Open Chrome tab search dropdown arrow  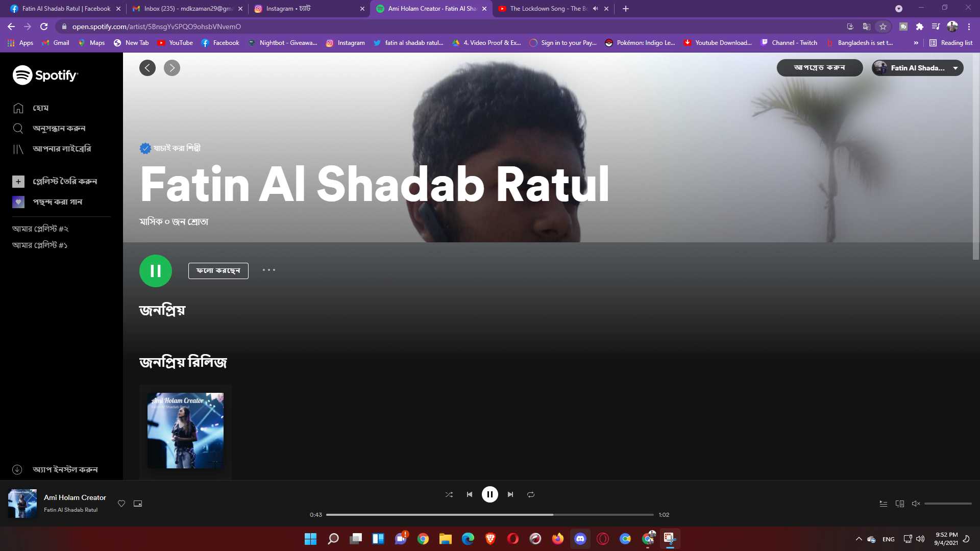pos(899,9)
